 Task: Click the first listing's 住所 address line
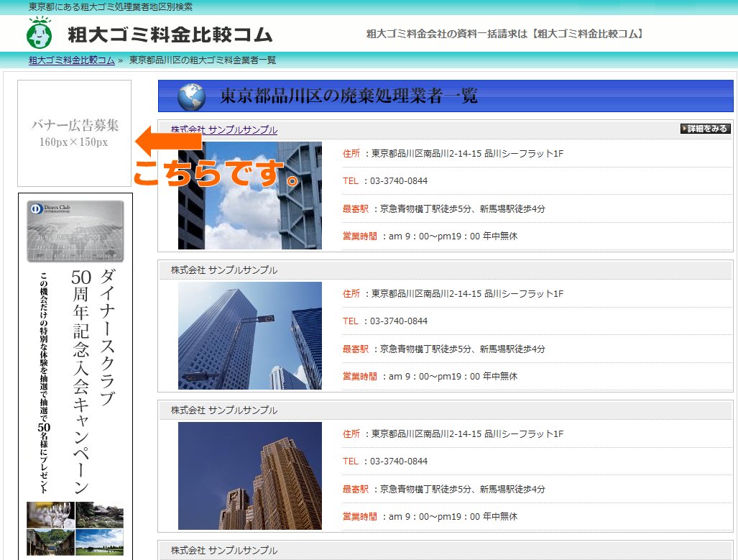[x=453, y=154]
